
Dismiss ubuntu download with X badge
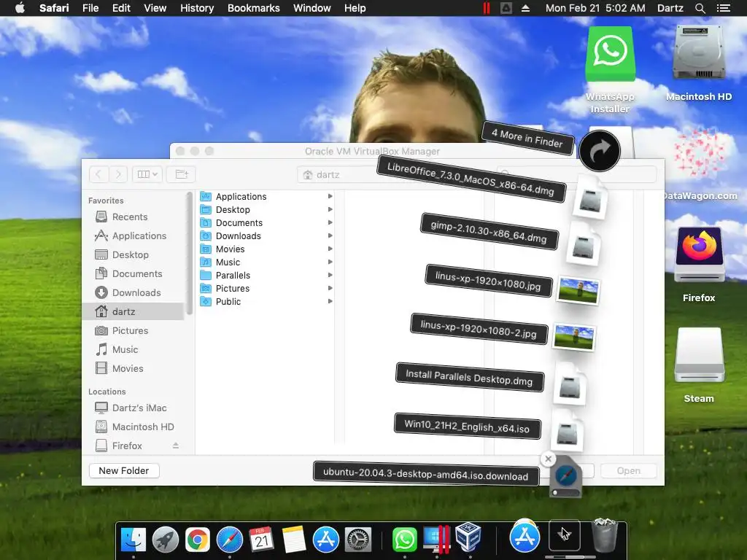(549, 459)
